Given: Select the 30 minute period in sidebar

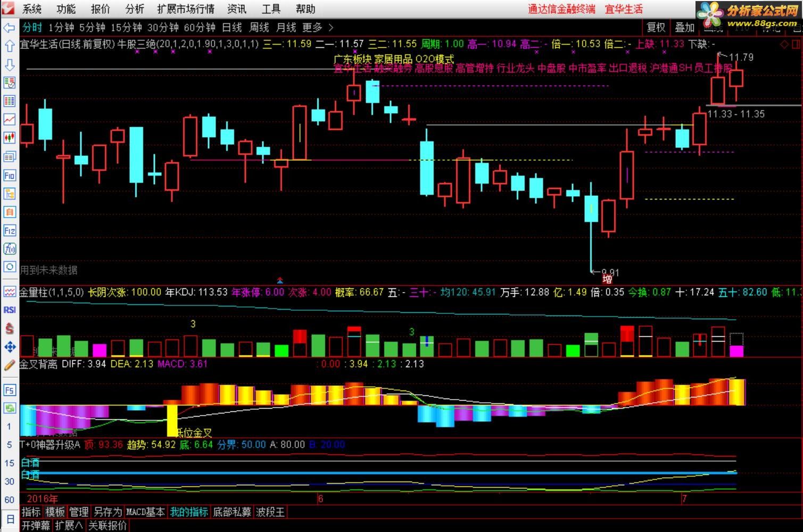Looking at the screenshot, I should 9,481.
